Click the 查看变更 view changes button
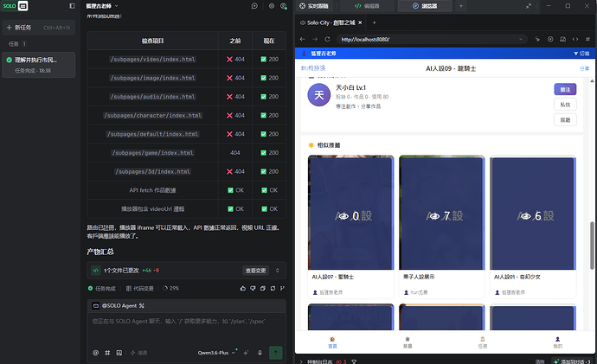The height and width of the screenshot is (364, 597). (255, 271)
